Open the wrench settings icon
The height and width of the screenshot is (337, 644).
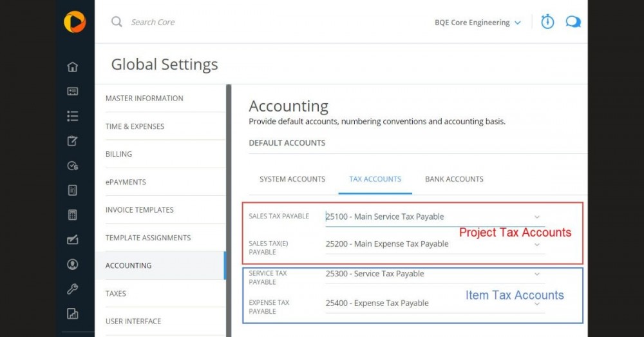[x=73, y=289]
